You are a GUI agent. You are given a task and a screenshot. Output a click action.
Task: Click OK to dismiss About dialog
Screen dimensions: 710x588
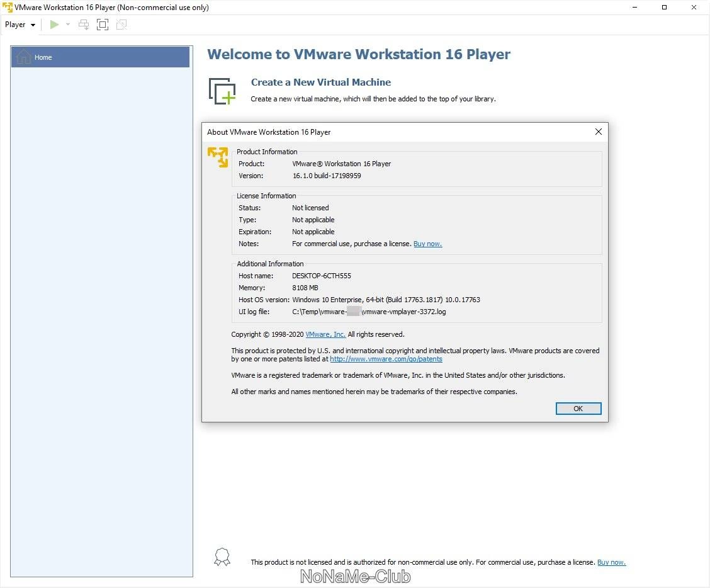(x=578, y=408)
